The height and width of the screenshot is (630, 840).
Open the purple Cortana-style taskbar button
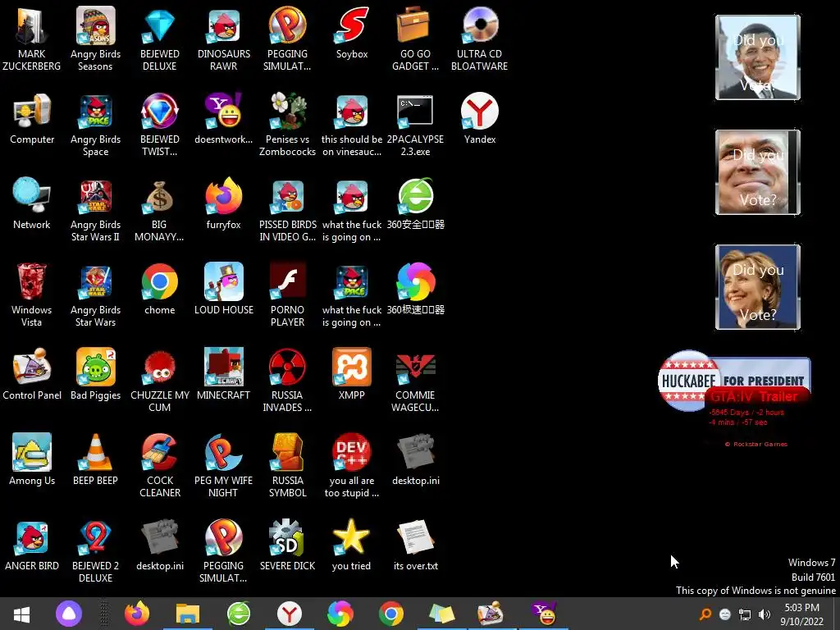pos(69,614)
